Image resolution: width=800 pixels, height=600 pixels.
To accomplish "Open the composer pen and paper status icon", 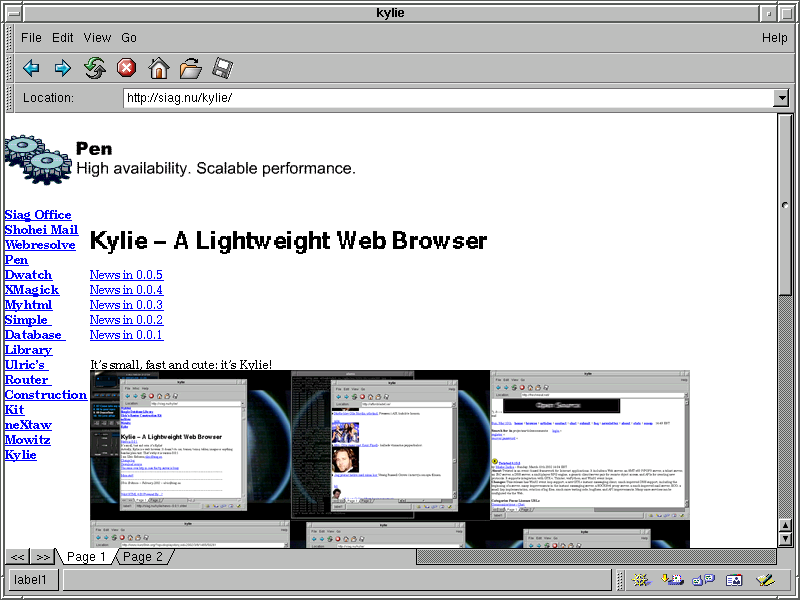I will click(x=765, y=580).
